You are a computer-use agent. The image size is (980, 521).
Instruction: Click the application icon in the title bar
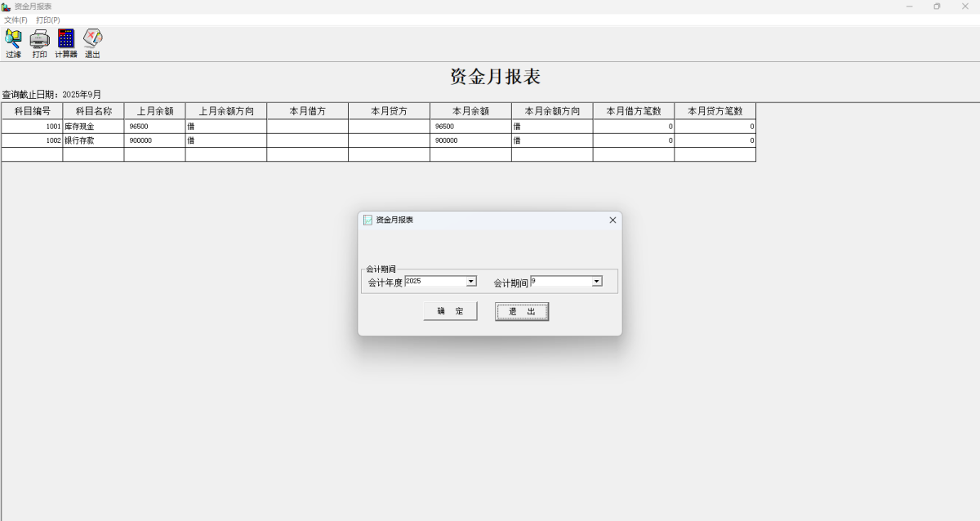(x=7, y=6)
